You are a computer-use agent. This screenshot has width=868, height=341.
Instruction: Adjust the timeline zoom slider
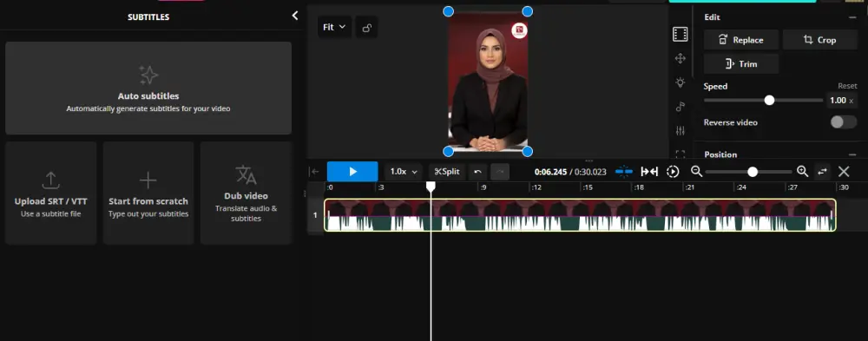[x=753, y=172]
